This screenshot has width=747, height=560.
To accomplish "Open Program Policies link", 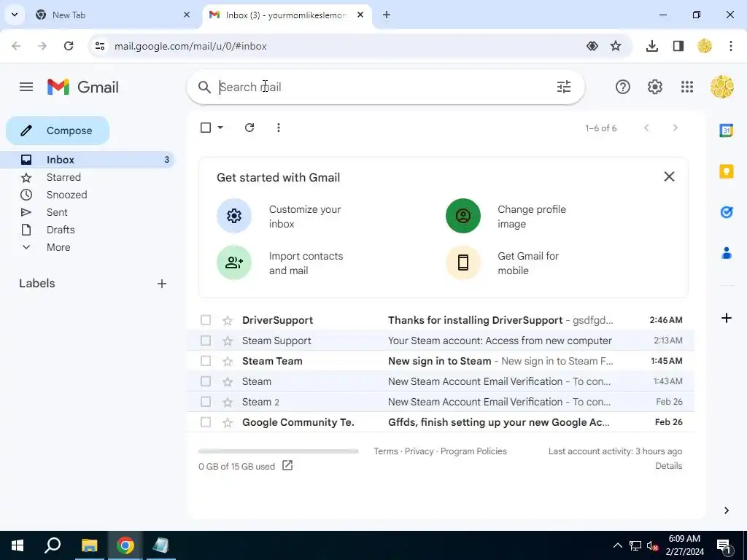I will (473, 451).
